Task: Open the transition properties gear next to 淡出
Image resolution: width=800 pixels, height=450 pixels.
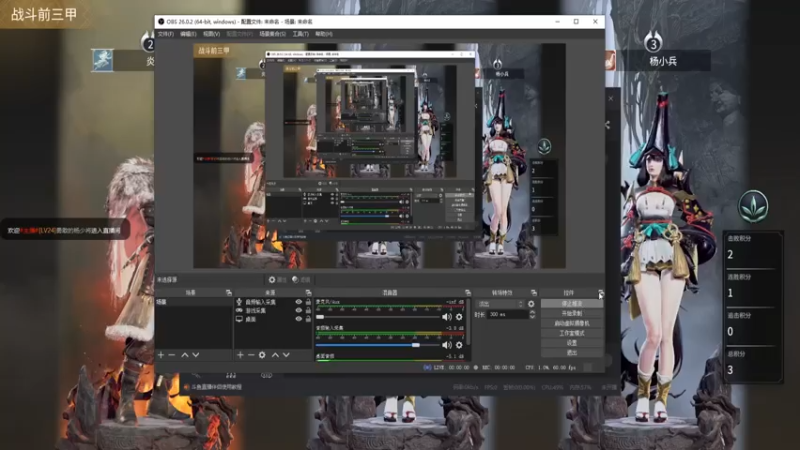Action: pyautogui.click(x=531, y=304)
